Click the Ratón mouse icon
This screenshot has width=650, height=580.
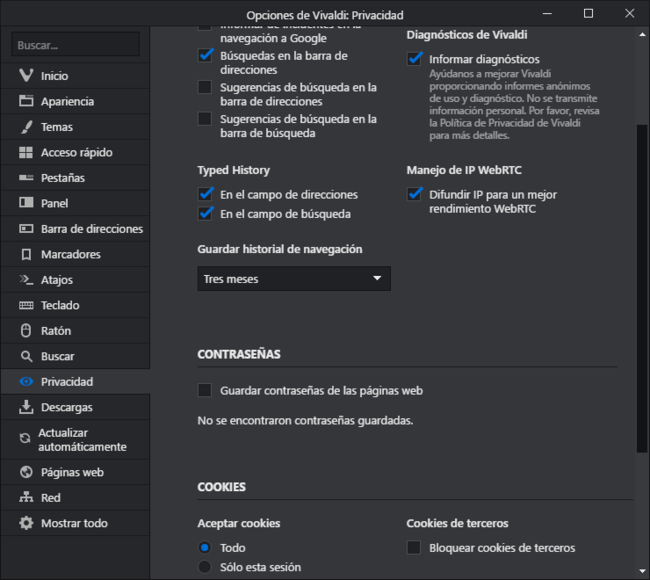click(x=26, y=331)
